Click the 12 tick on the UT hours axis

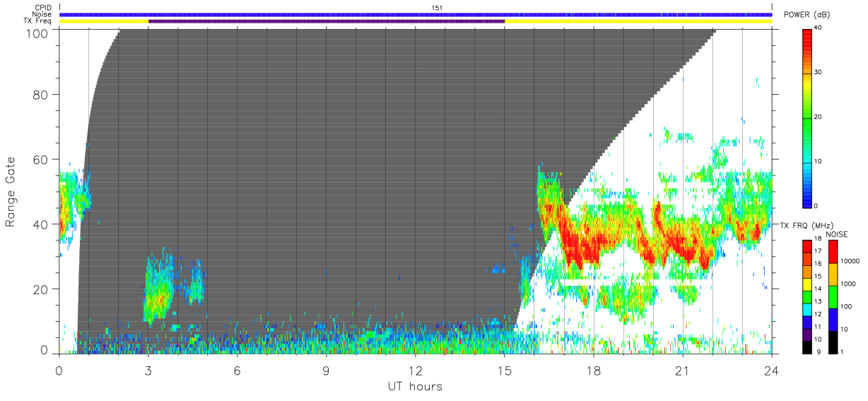(x=415, y=370)
